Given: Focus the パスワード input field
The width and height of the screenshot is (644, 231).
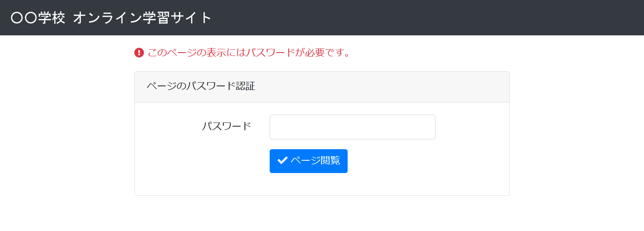Looking at the screenshot, I should pos(352,127).
